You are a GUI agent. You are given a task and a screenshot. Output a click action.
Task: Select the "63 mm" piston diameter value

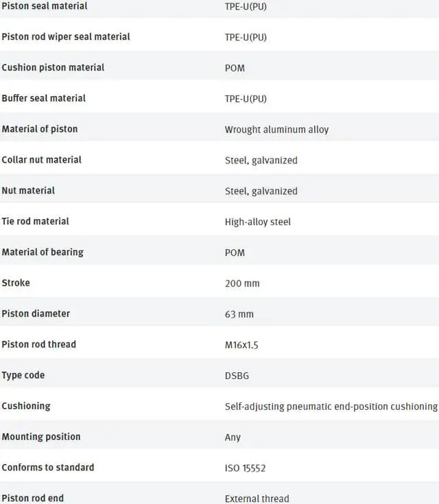point(239,314)
